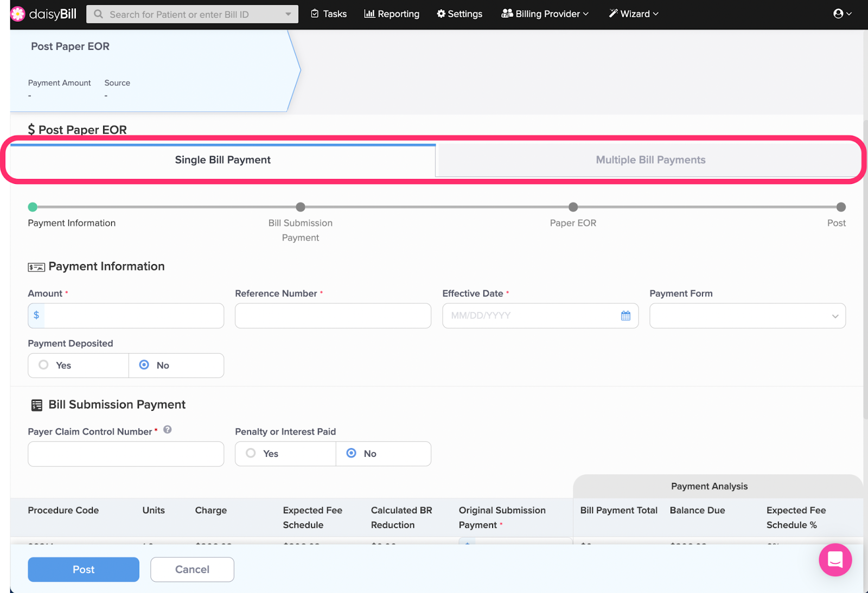Click the Expected Fee Schedule column header
Viewport: 868px width, 593px height.
point(312,518)
